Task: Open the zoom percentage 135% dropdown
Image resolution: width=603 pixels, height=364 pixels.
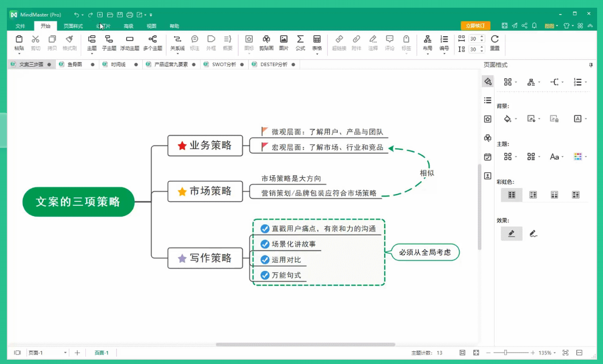Action: pyautogui.click(x=555, y=353)
